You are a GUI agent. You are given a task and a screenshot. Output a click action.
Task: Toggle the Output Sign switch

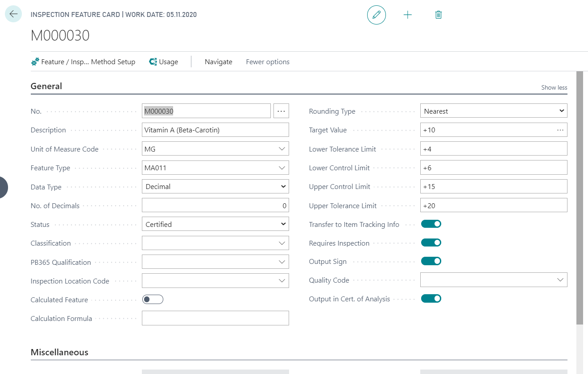click(431, 261)
